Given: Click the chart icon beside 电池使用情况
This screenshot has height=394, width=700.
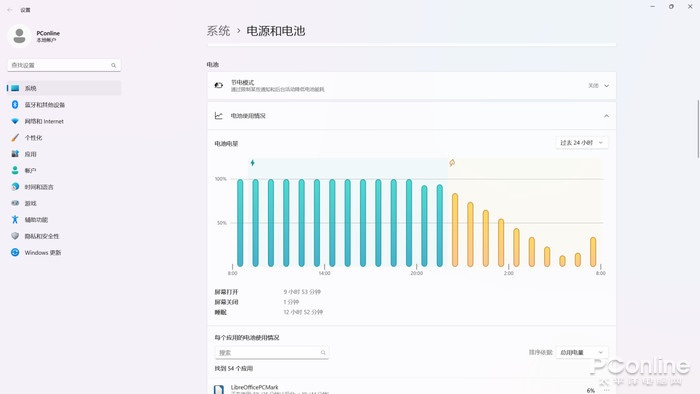Looking at the screenshot, I should click(x=219, y=116).
